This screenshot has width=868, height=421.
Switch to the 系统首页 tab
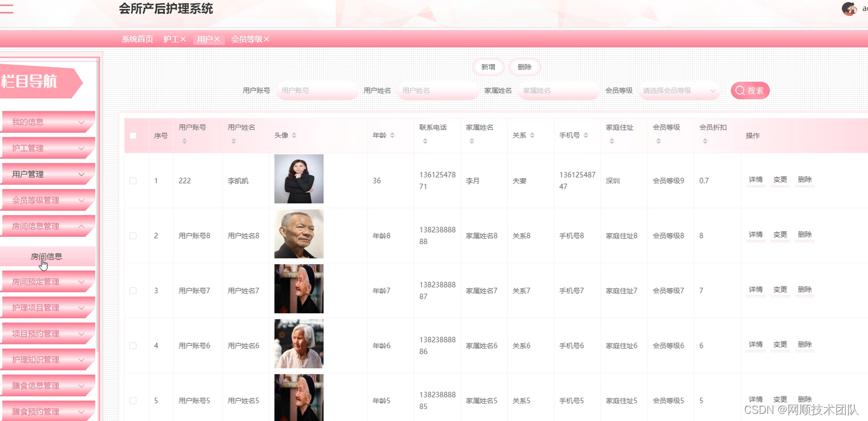tap(136, 38)
